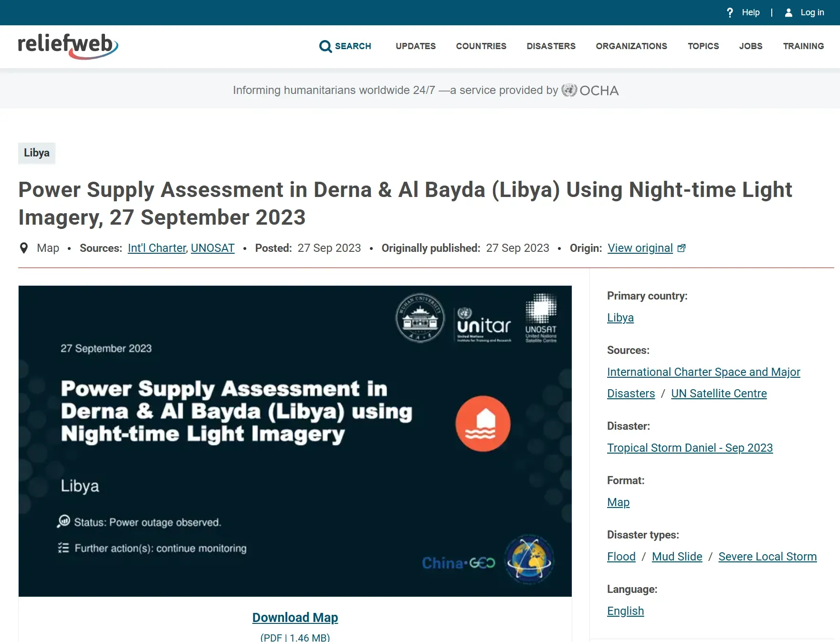Image resolution: width=840 pixels, height=642 pixels.
Task: Click the View original link
Action: pos(640,248)
